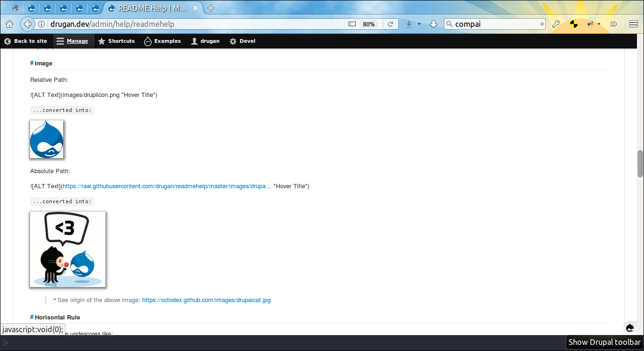Reset the 80% zoom indicator
The height and width of the screenshot is (351, 644).
point(369,24)
